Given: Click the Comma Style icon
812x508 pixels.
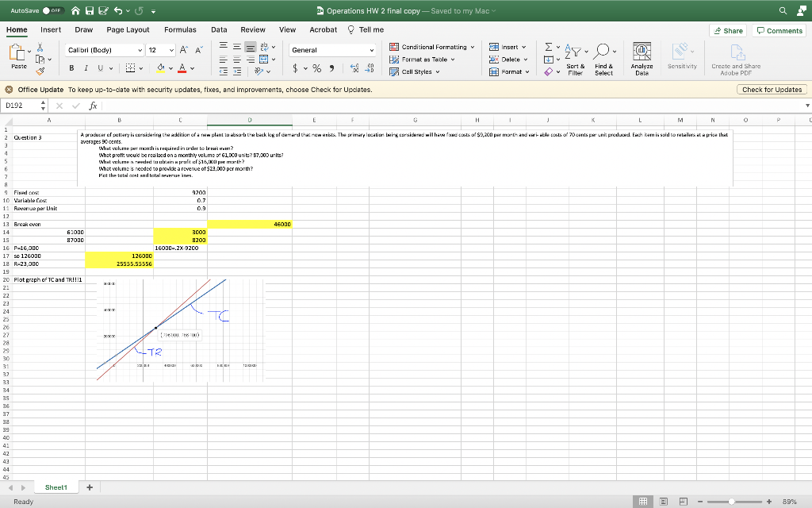Looking at the screenshot, I should click(x=332, y=67).
